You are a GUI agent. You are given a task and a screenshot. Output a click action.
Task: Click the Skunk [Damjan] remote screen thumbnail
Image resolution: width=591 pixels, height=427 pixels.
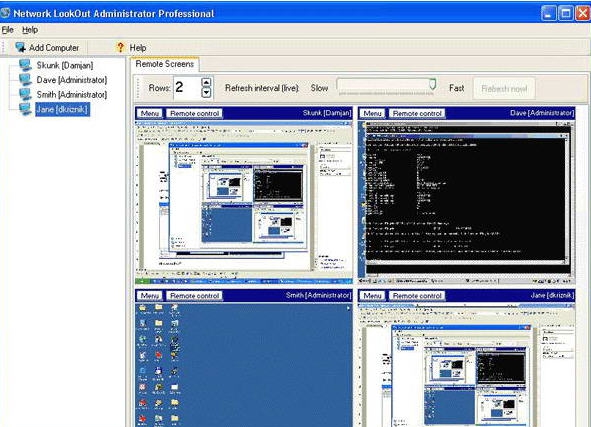pyautogui.click(x=244, y=202)
